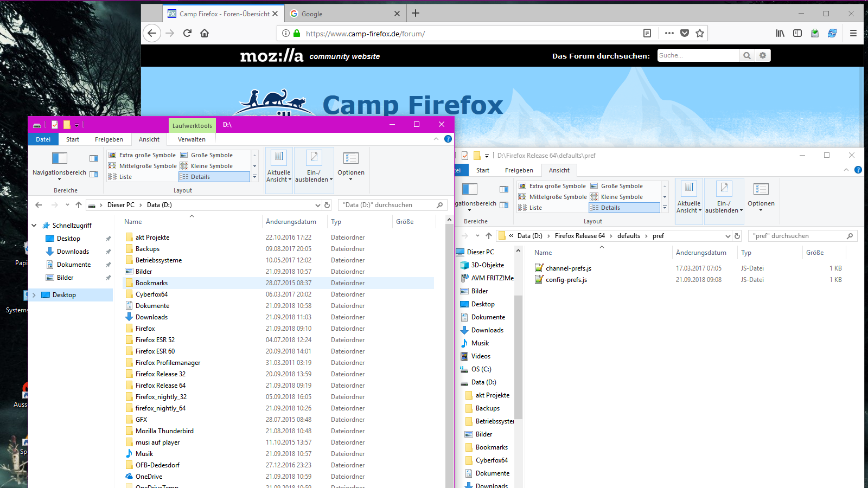The width and height of the screenshot is (868, 488).
Task: Open Firefox hamburger menu
Action: (853, 33)
